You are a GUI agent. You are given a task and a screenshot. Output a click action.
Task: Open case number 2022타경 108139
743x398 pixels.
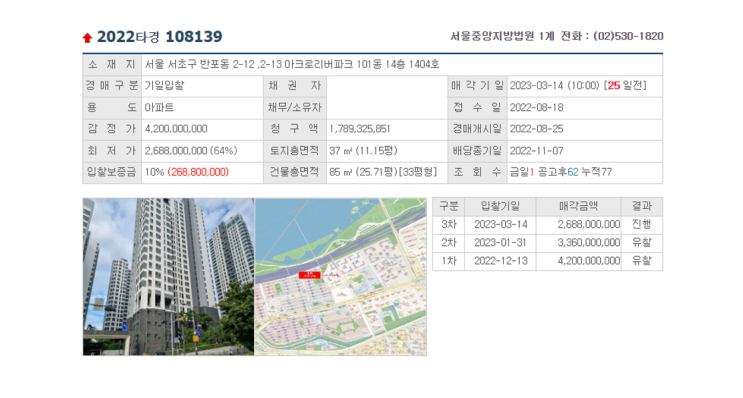click(160, 36)
